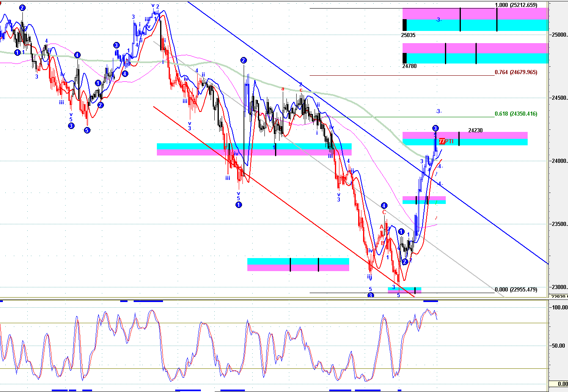
Task: Select the red lowercase a wave label
Action: [x=283, y=88]
